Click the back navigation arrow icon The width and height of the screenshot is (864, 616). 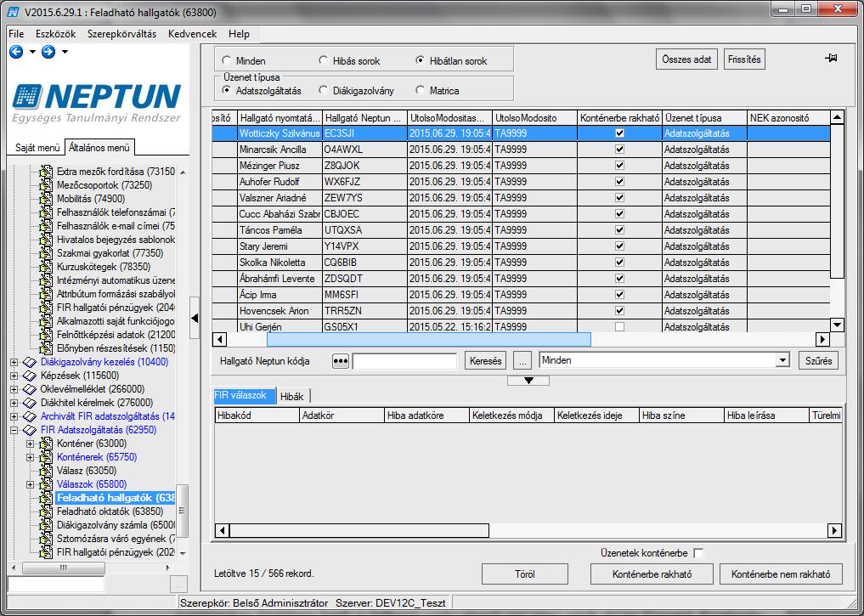click(x=16, y=52)
